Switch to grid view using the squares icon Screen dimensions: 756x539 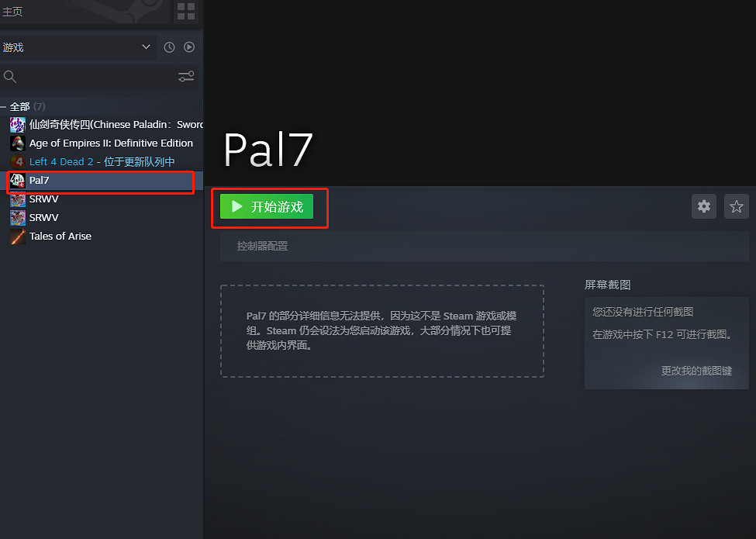pos(185,12)
